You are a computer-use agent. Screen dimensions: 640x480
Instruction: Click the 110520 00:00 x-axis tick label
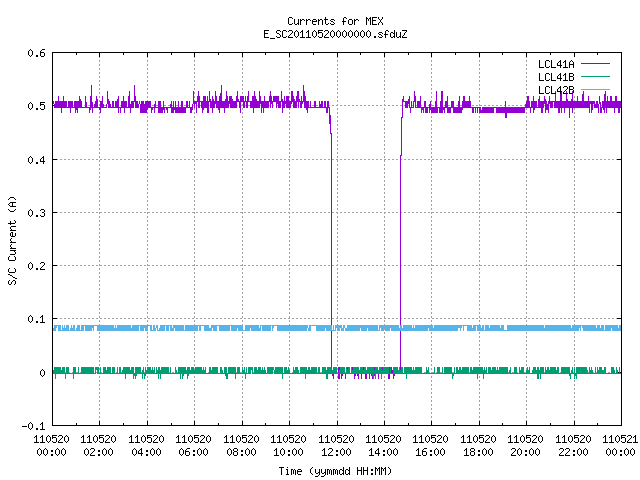coord(51,446)
